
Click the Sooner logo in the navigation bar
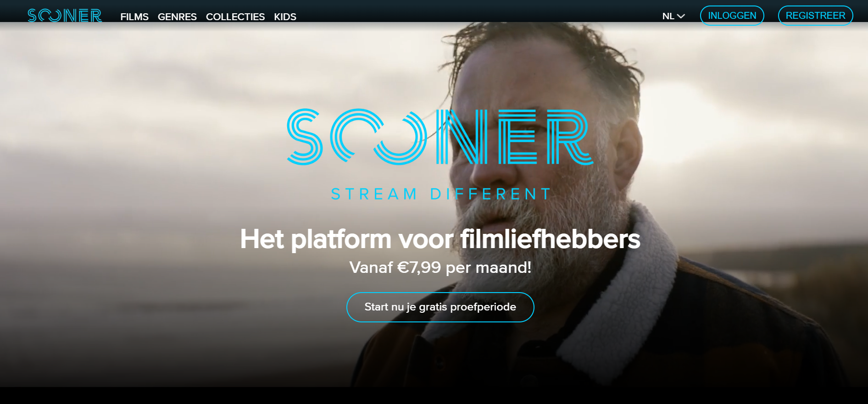(x=65, y=16)
